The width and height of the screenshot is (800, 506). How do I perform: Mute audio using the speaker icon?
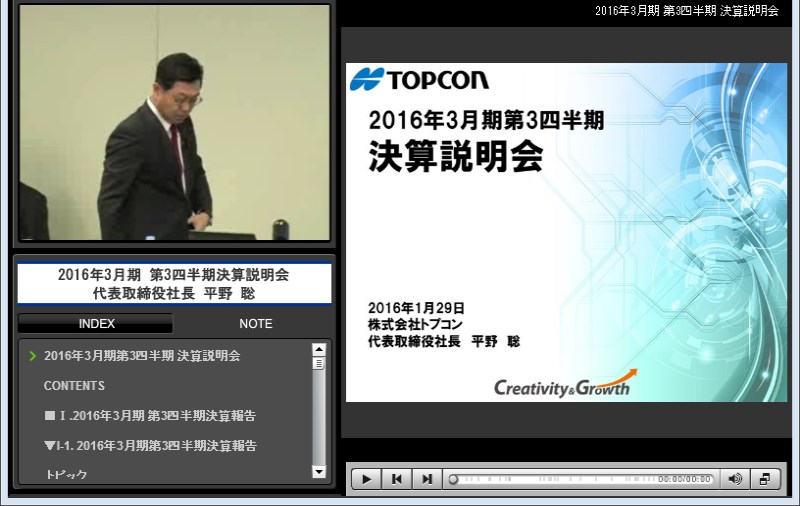(x=735, y=479)
